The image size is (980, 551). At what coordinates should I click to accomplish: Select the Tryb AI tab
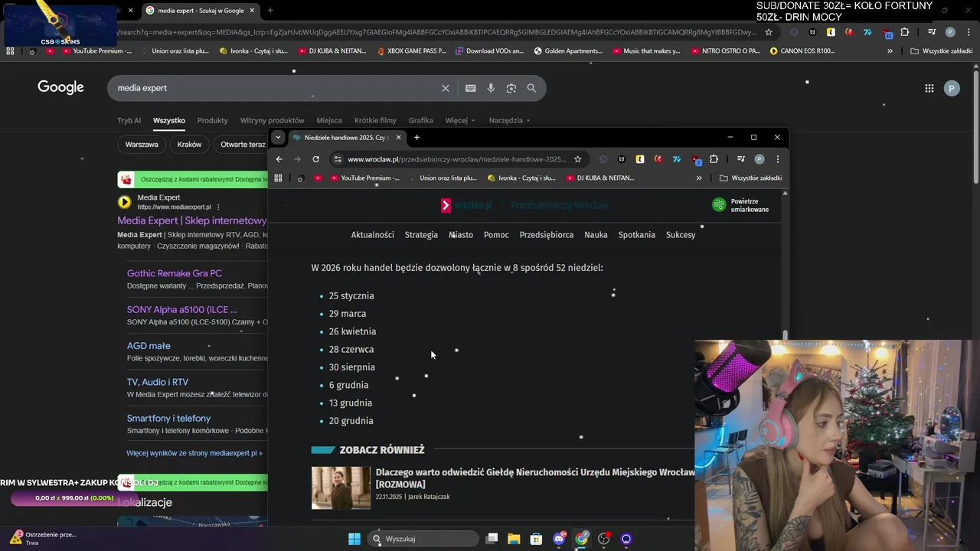tap(129, 120)
